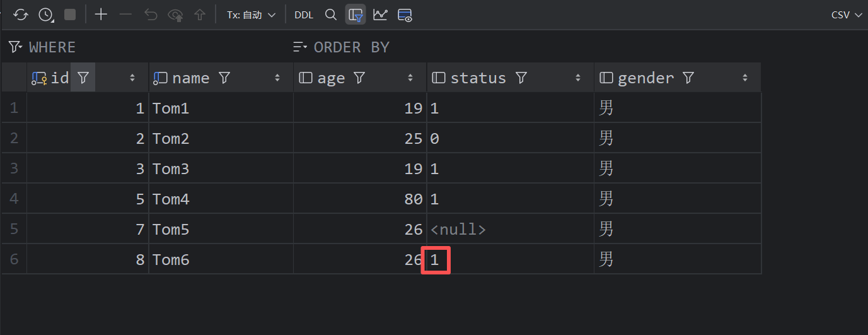Add a new row with plus icon

(101, 15)
